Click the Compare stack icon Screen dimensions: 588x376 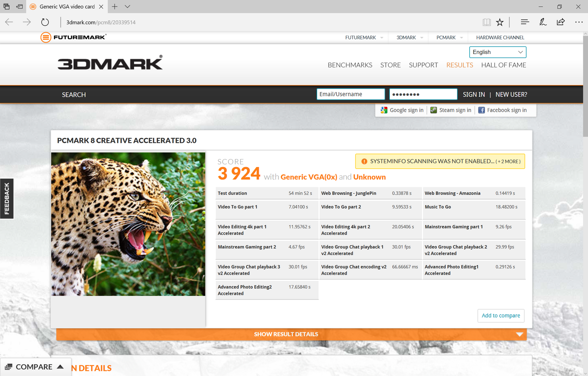pos(9,367)
